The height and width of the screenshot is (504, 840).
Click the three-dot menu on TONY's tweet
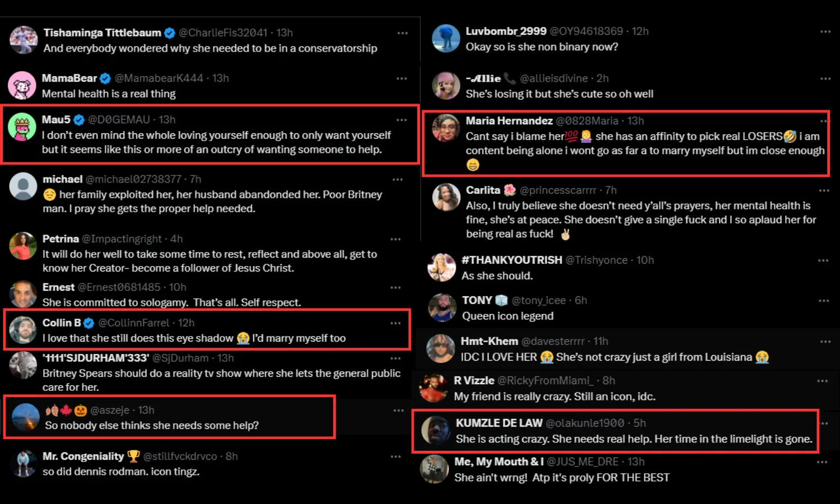823,301
